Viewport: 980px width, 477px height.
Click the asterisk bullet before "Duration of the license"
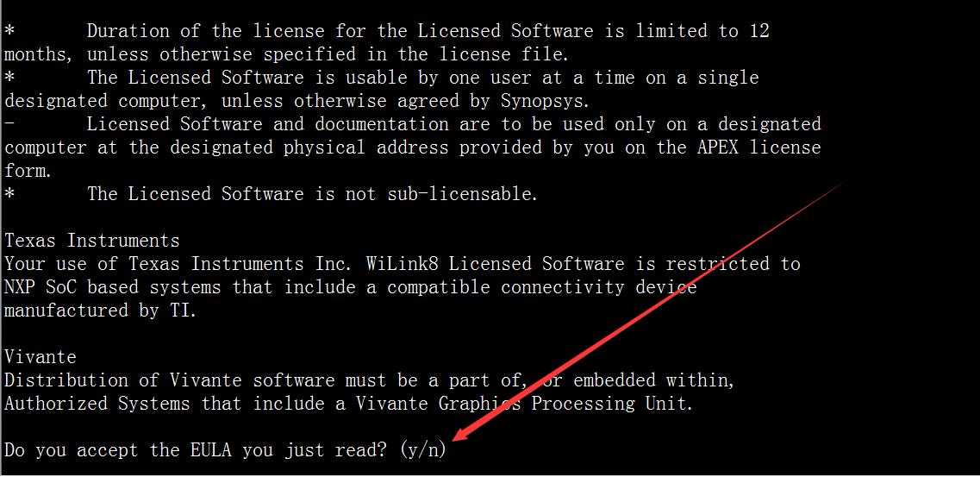9,31
